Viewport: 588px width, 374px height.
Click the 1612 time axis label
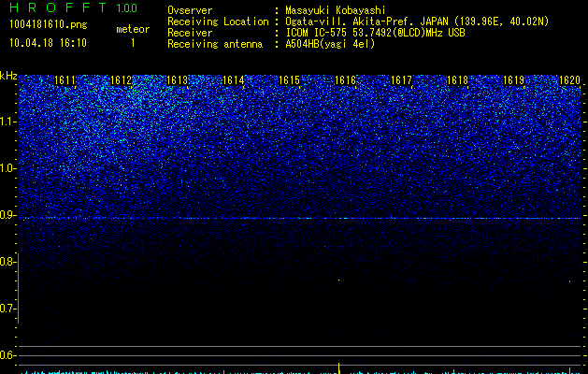122,80
